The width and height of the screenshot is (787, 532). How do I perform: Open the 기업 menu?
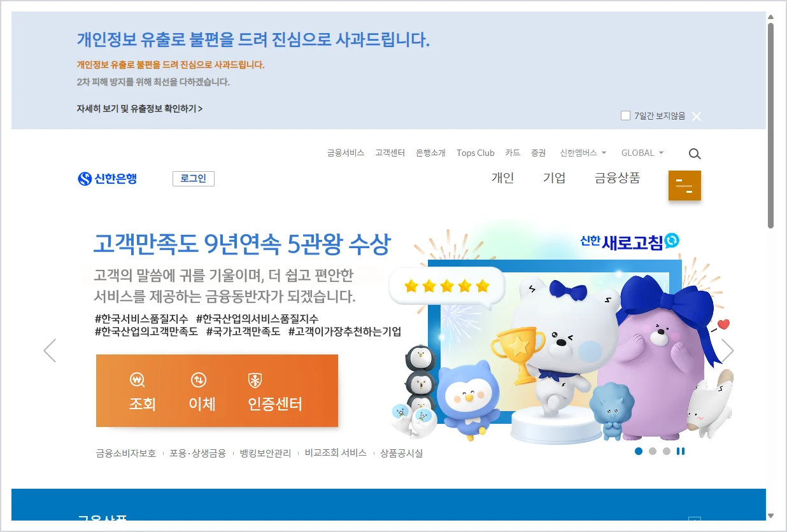pos(554,178)
